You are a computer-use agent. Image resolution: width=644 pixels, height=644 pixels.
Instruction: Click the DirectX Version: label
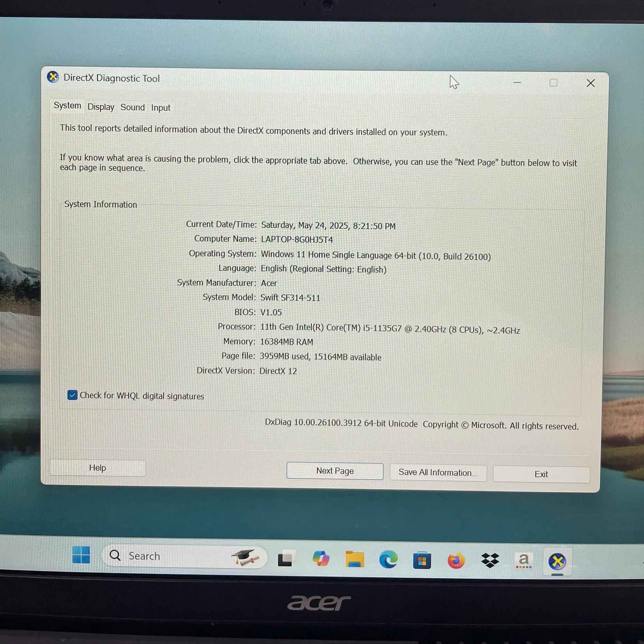(x=226, y=371)
